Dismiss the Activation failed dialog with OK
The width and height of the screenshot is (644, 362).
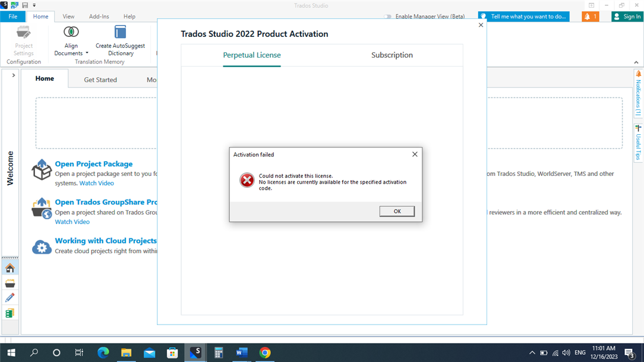[x=397, y=211]
